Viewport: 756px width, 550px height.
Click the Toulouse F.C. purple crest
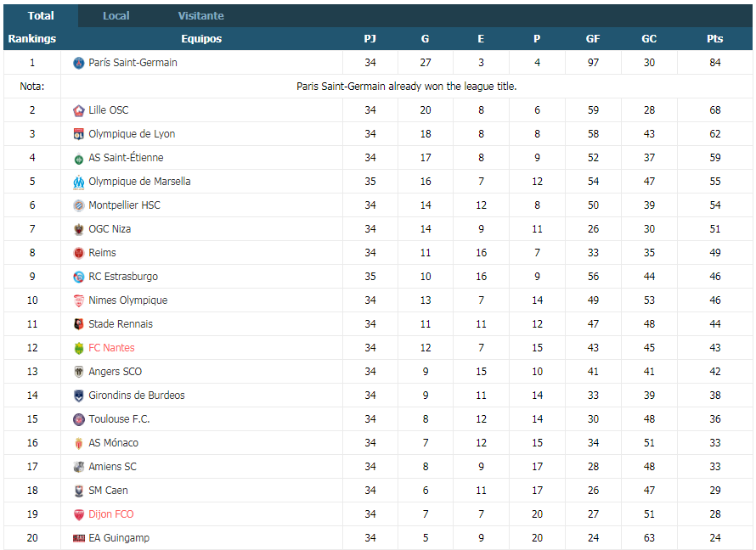tap(79, 419)
